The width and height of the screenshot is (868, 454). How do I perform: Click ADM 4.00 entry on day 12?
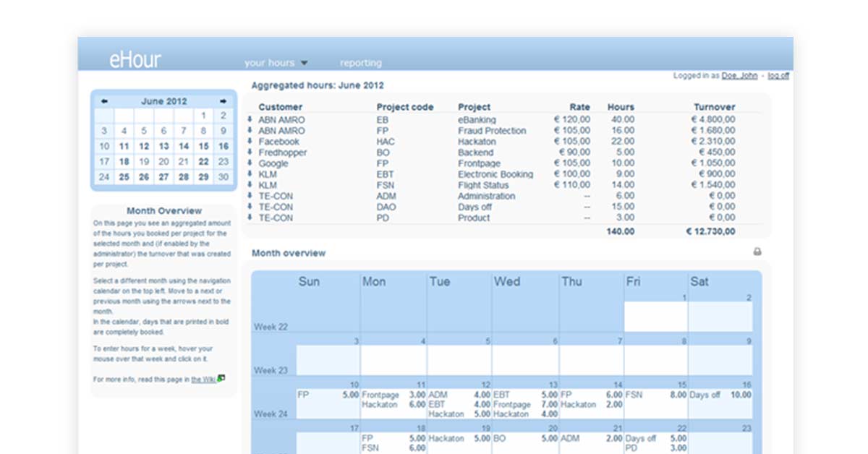coord(459,395)
